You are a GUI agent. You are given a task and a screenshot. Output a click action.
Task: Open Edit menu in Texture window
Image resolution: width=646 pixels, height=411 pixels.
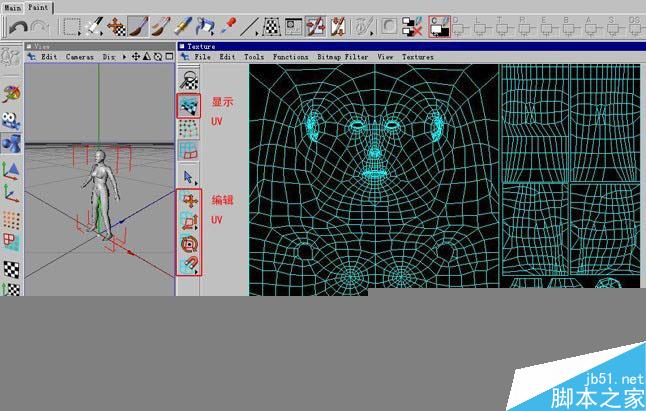[227, 57]
